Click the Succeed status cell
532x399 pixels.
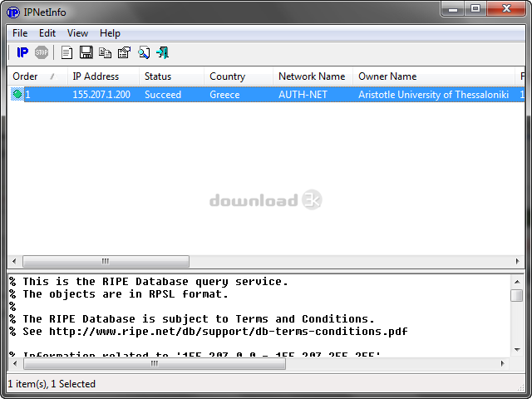pyautogui.click(x=163, y=94)
